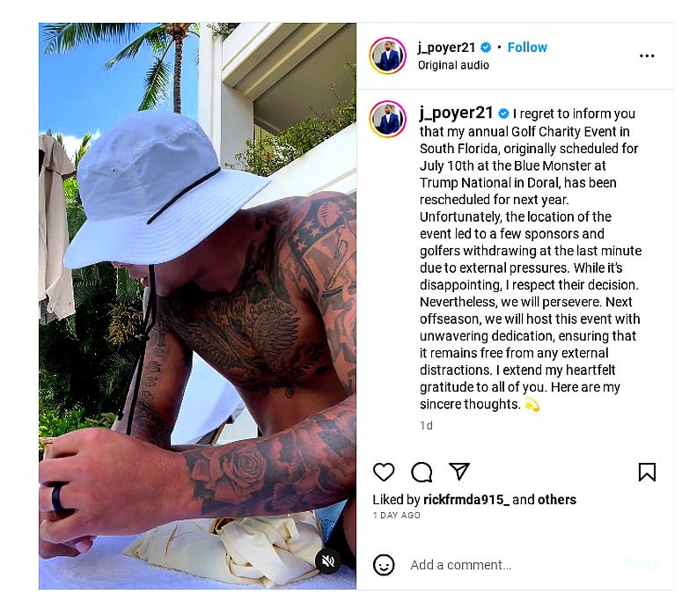Screen dimensions: 682x616
Task: Open emoji picker smiley icon
Action: pos(384,565)
